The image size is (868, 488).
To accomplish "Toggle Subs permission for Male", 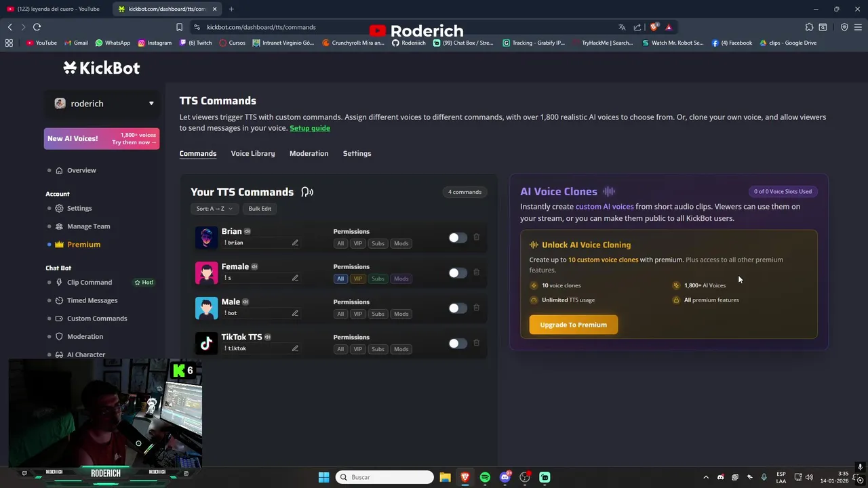I will coord(378,314).
